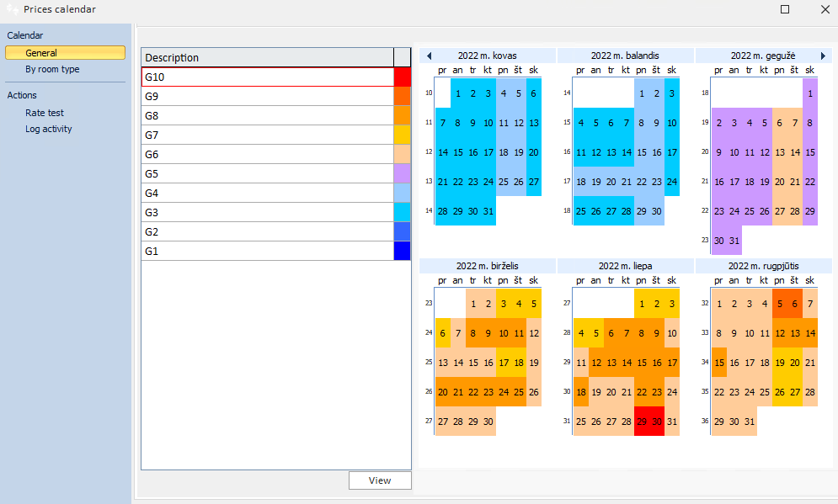Image resolution: width=838 pixels, height=504 pixels.
Task: Select day 18 in liepa calendar
Action: point(581,392)
